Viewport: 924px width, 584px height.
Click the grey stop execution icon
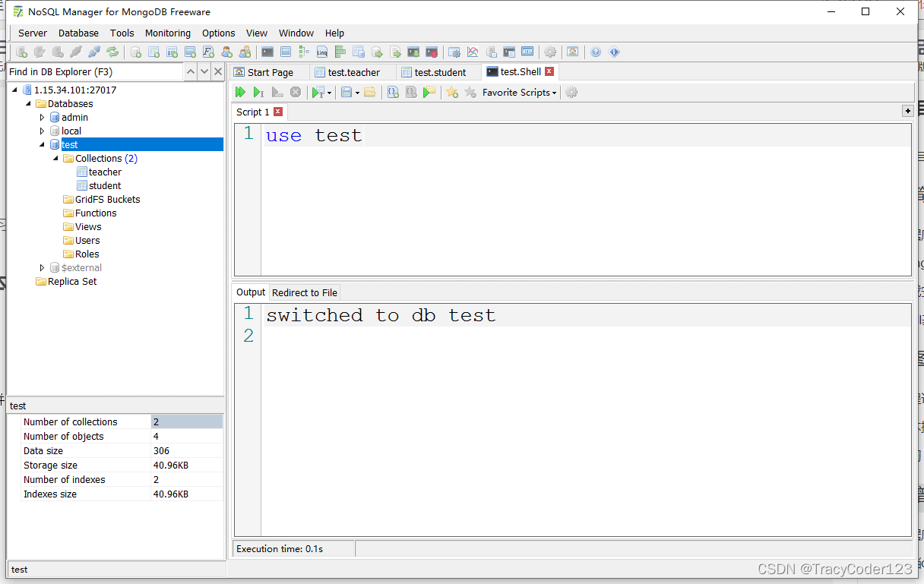click(x=296, y=92)
